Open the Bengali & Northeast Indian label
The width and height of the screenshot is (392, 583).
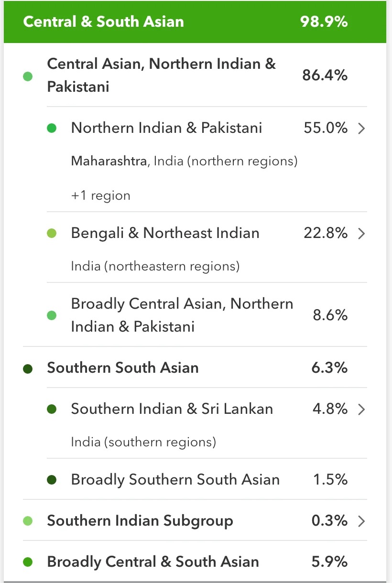[165, 233]
